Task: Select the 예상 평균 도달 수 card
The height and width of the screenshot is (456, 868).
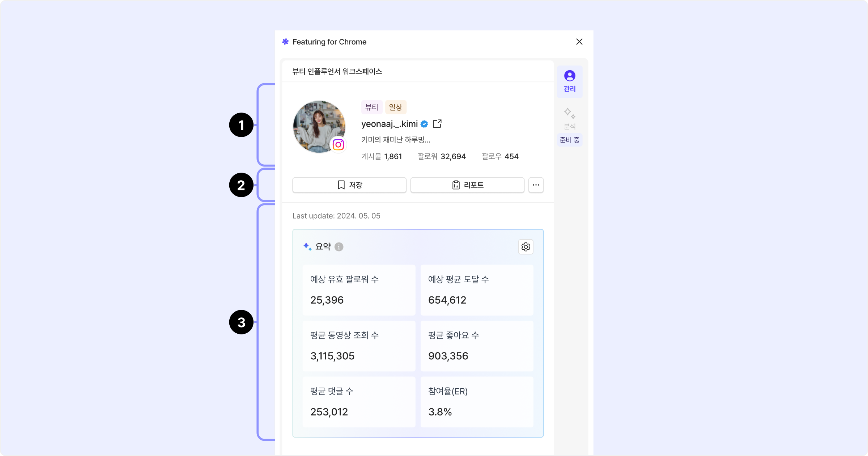Action: (476, 290)
